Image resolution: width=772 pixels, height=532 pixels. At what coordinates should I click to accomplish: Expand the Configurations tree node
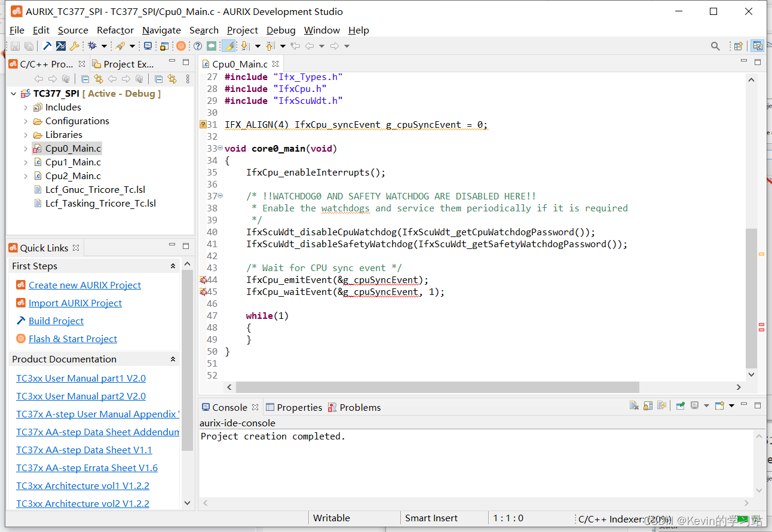[26, 121]
